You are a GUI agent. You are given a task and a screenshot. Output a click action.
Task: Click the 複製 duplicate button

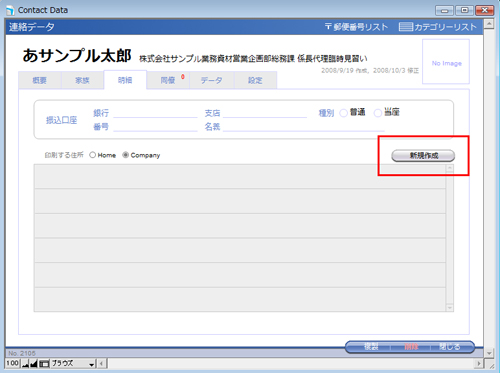point(371,347)
